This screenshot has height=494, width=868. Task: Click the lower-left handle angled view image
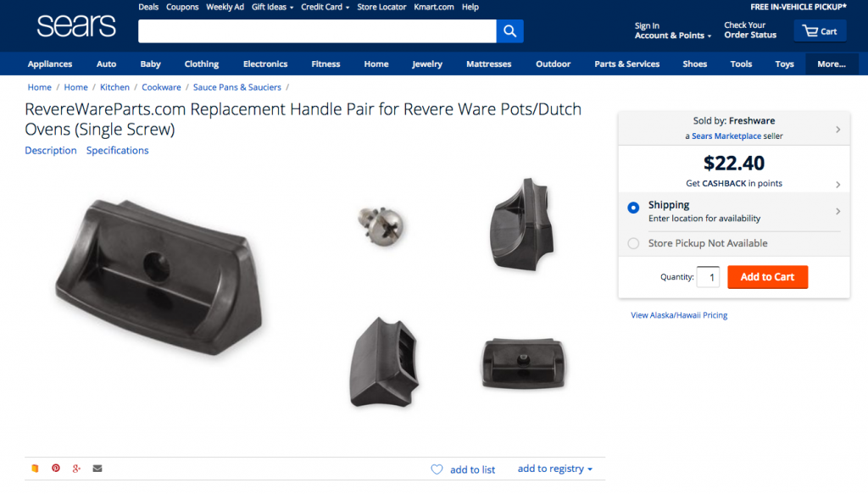coord(384,363)
